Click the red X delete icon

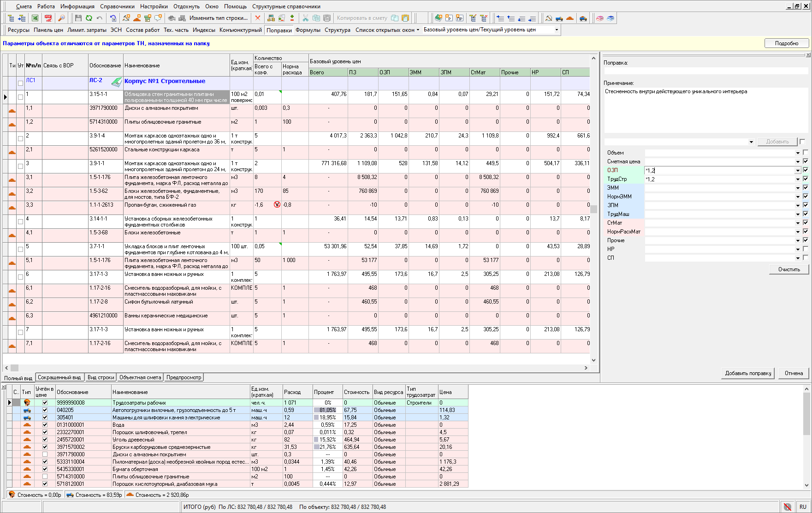[258, 18]
